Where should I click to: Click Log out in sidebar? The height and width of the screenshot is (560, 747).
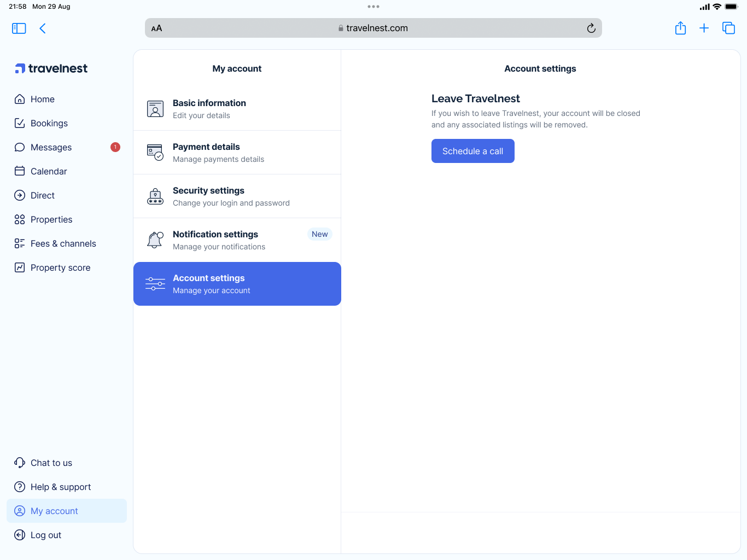[45, 535]
